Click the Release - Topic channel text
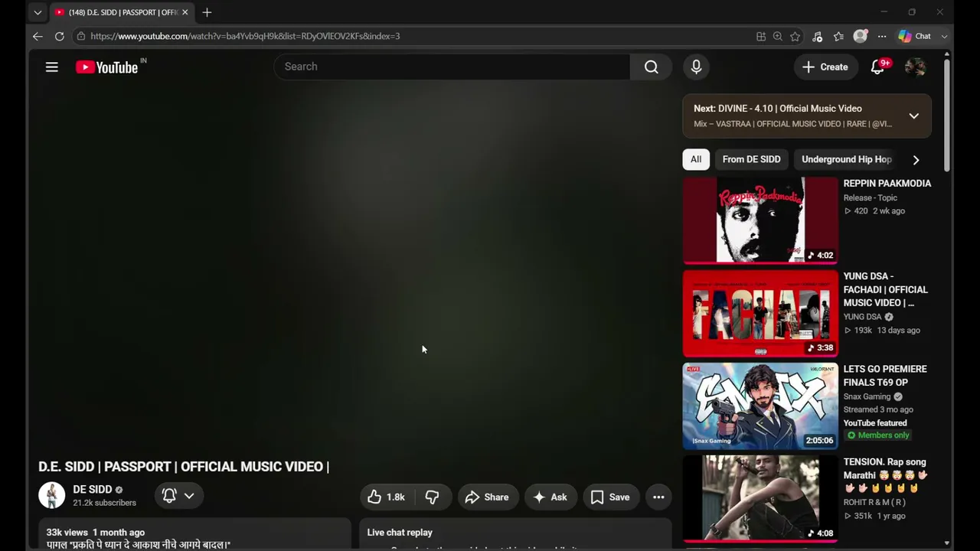 point(871,198)
